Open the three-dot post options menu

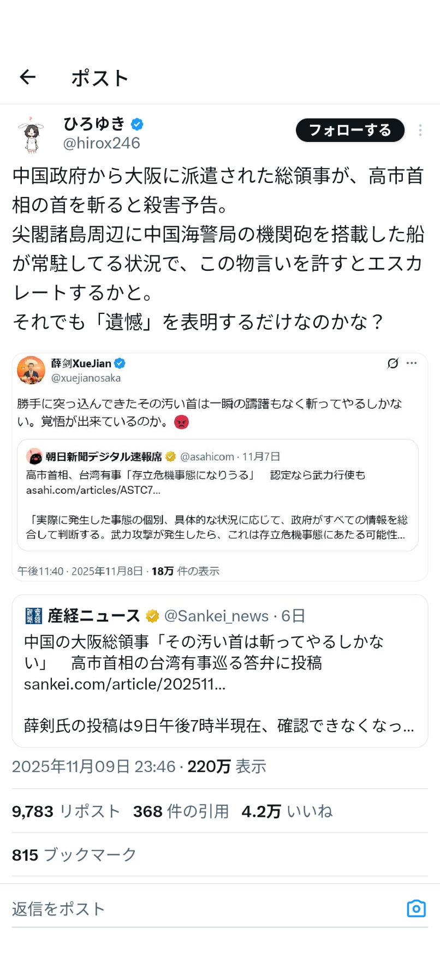(420, 130)
